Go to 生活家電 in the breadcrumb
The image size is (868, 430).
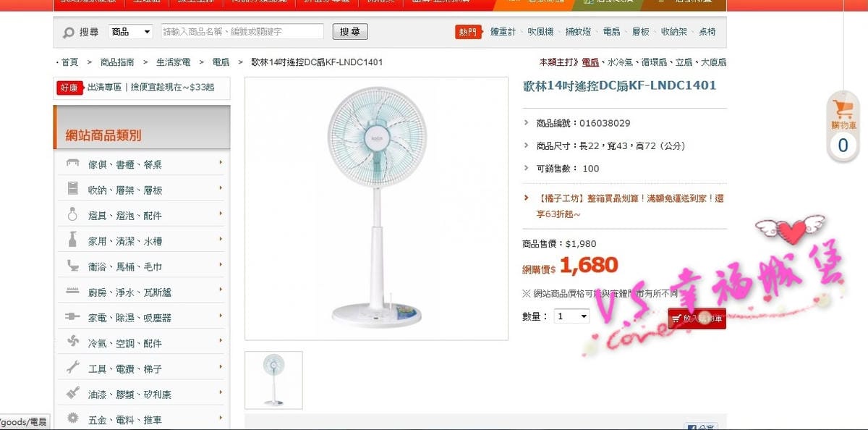pos(174,62)
